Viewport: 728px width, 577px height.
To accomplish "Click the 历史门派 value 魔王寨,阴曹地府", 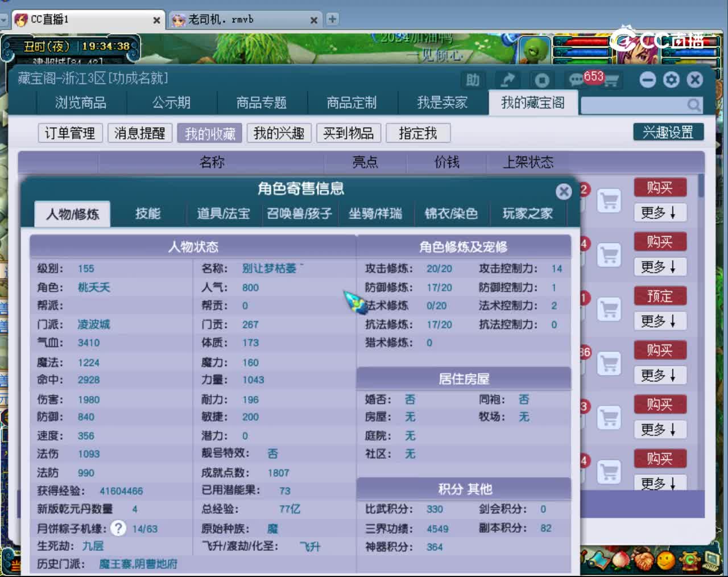I will click(138, 564).
